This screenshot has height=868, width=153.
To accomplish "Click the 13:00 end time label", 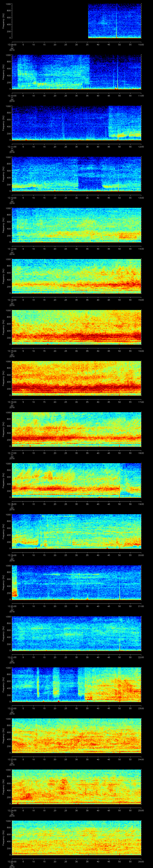I will [141, 198].
